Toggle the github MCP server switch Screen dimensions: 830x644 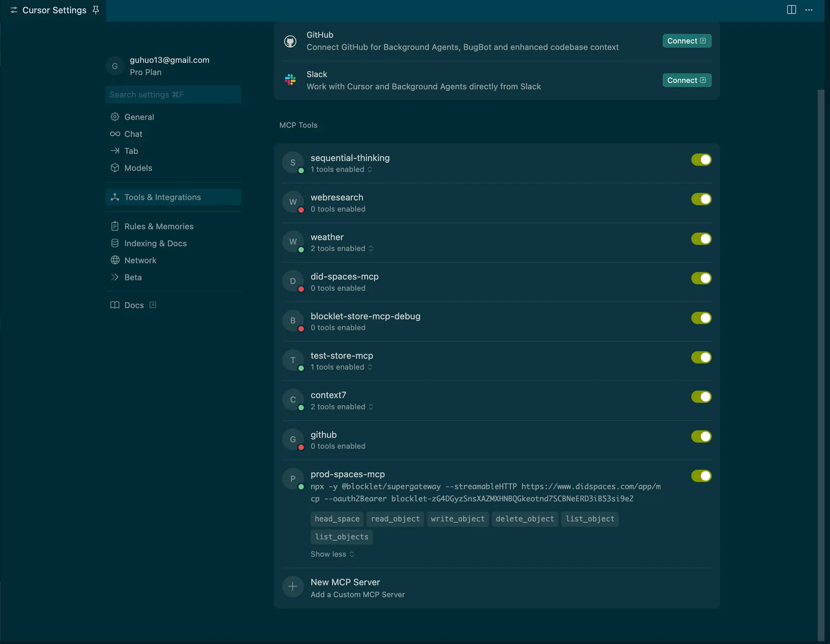coord(701,437)
